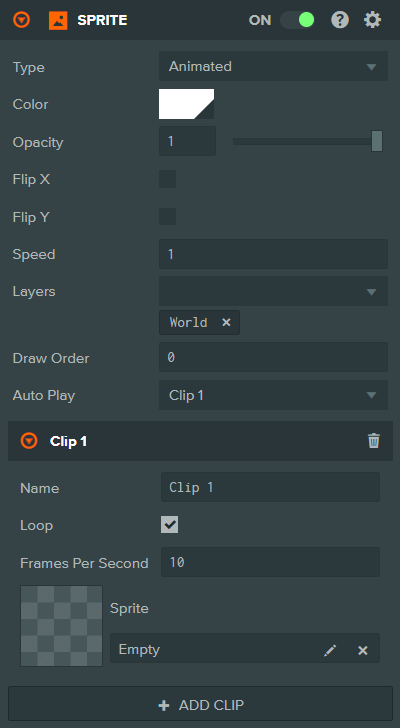Click the orange Sprite component icon

[x=58, y=20]
